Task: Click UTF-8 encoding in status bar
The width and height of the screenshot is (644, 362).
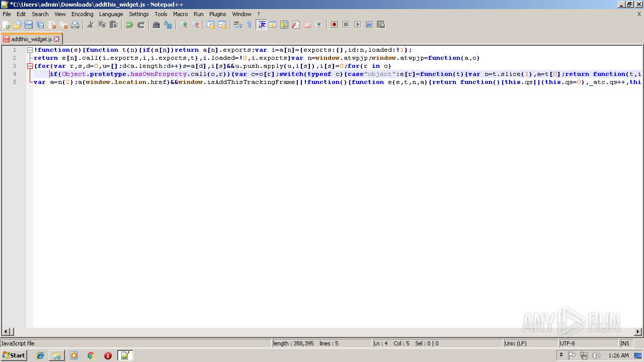Action: tap(589, 343)
